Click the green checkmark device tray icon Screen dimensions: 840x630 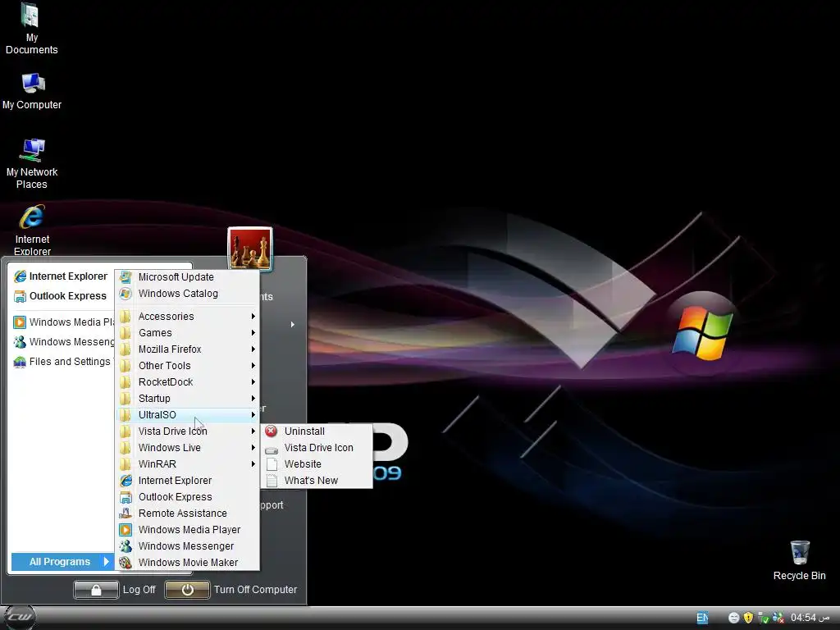764,618
